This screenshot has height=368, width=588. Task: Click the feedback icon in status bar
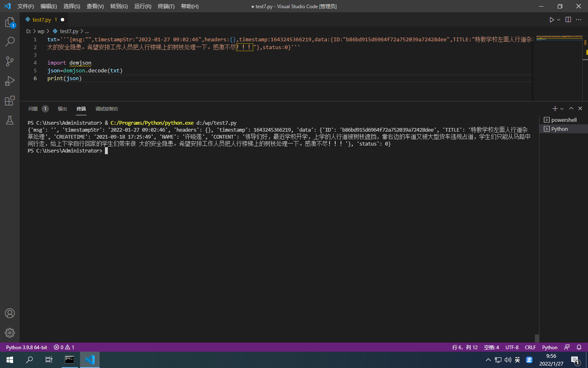click(x=567, y=347)
